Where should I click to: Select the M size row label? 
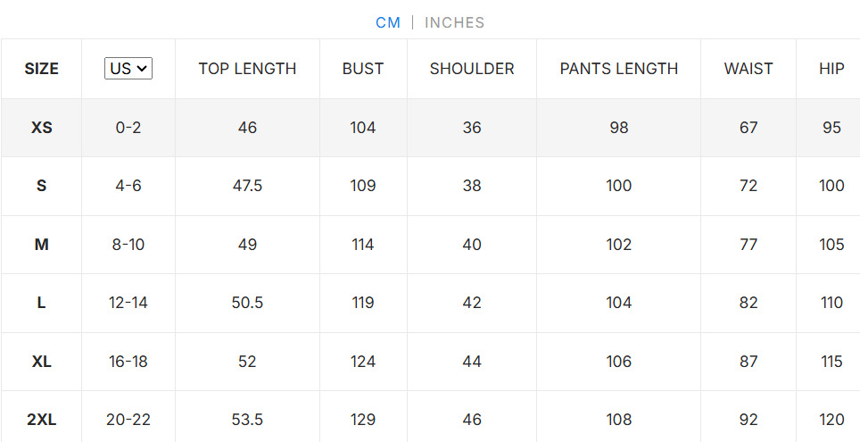[x=42, y=245]
